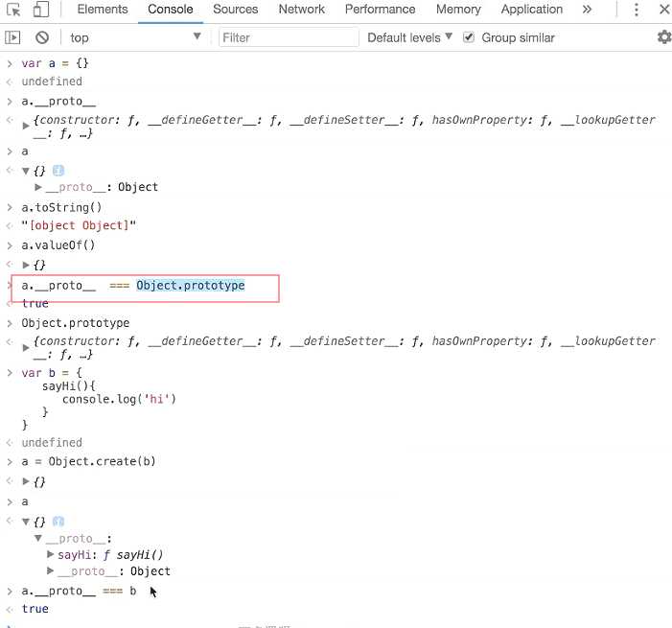Close the DevTools panel
The image size is (672, 628).
click(x=664, y=10)
